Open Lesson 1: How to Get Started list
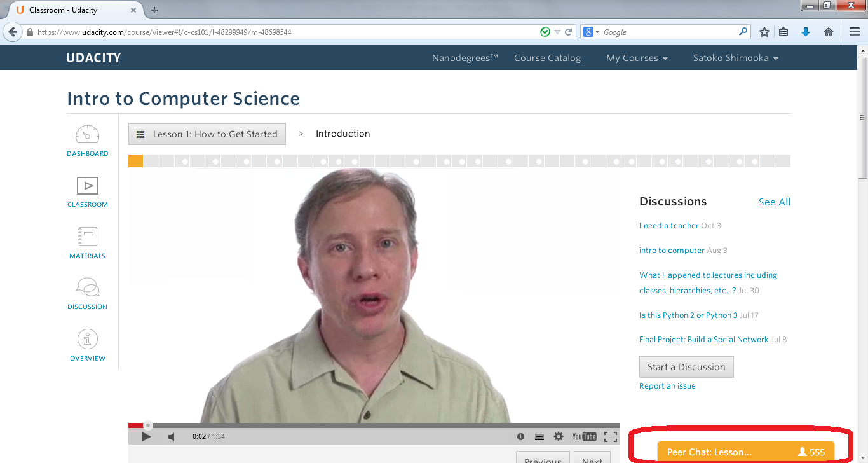 coord(207,134)
